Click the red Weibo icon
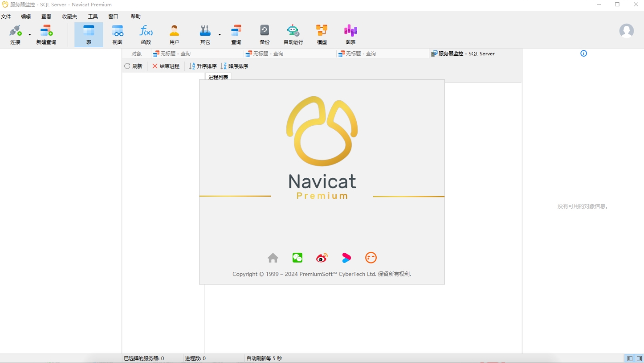The height and width of the screenshot is (363, 644). 322,258
